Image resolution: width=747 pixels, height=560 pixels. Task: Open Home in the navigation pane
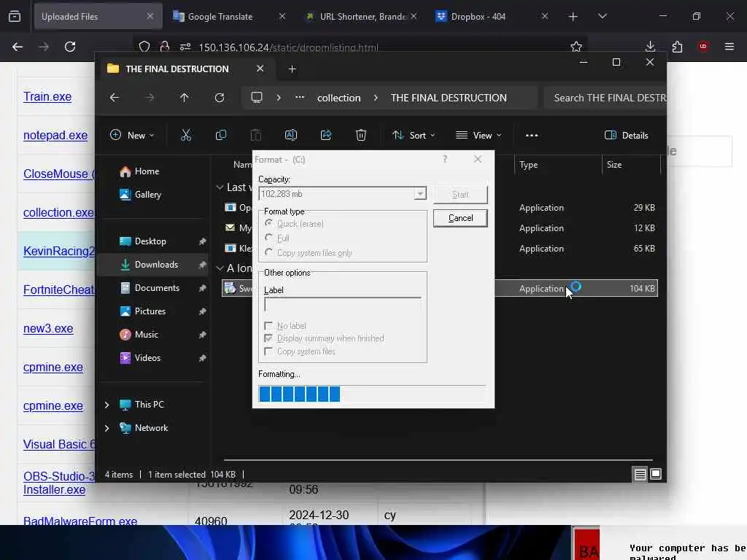[x=153, y=171]
